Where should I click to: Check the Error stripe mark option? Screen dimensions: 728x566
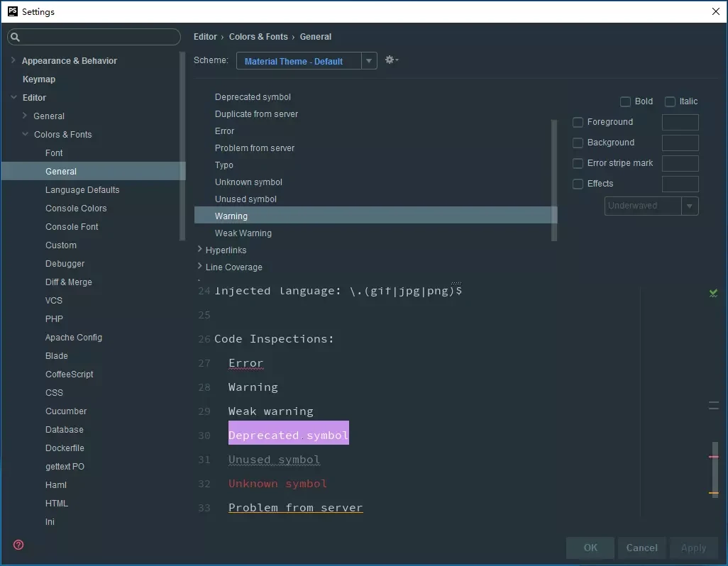click(x=578, y=163)
